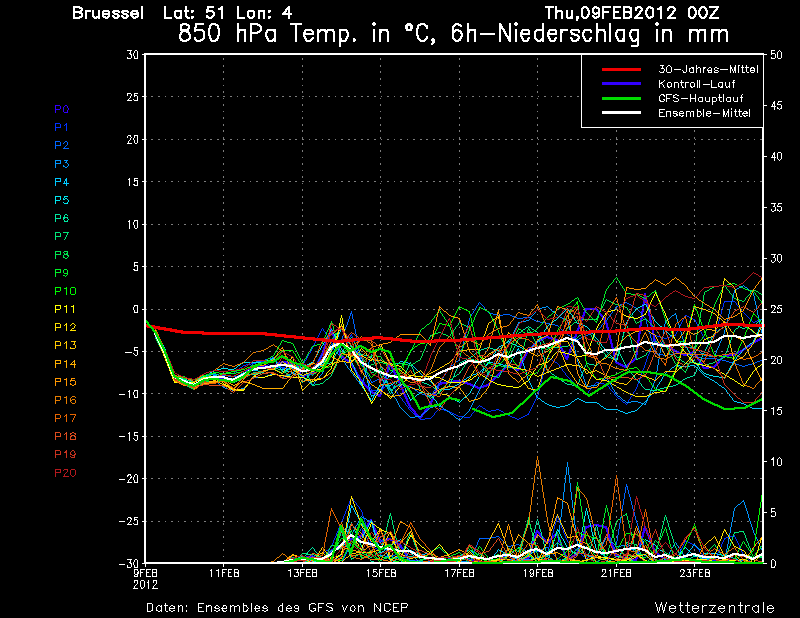Image resolution: width=800 pixels, height=618 pixels.
Task: Click the 30 temperature axis label
Action: pyautogui.click(x=133, y=55)
